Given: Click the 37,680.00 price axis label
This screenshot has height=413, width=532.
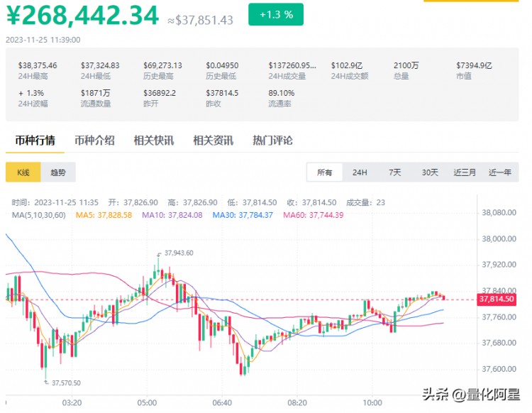Looking at the screenshot, I should (499, 343).
